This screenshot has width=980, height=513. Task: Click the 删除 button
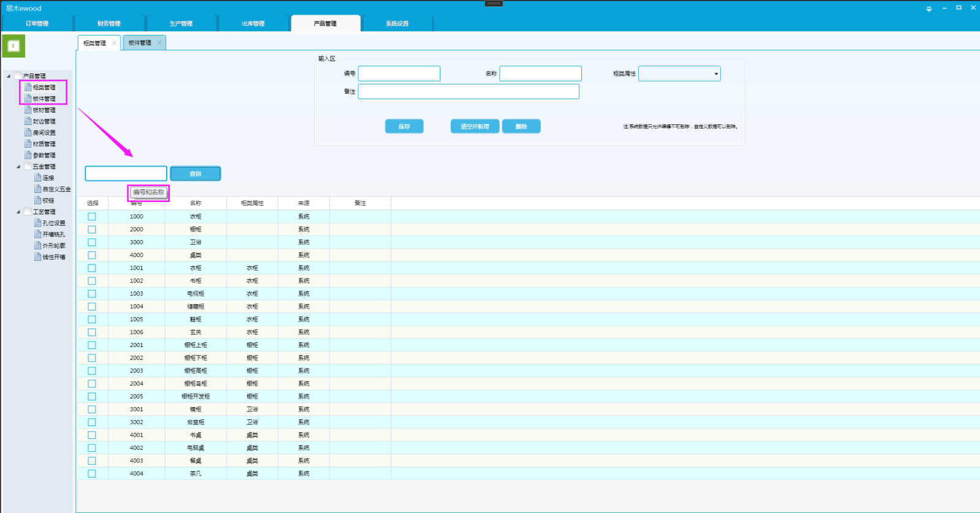521,126
